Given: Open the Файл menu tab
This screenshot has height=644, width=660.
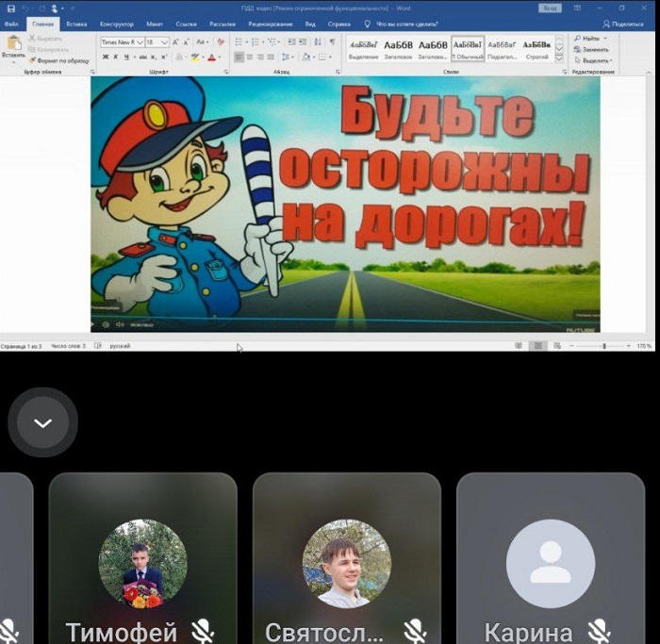Looking at the screenshot, I should (x=11, y=24).
